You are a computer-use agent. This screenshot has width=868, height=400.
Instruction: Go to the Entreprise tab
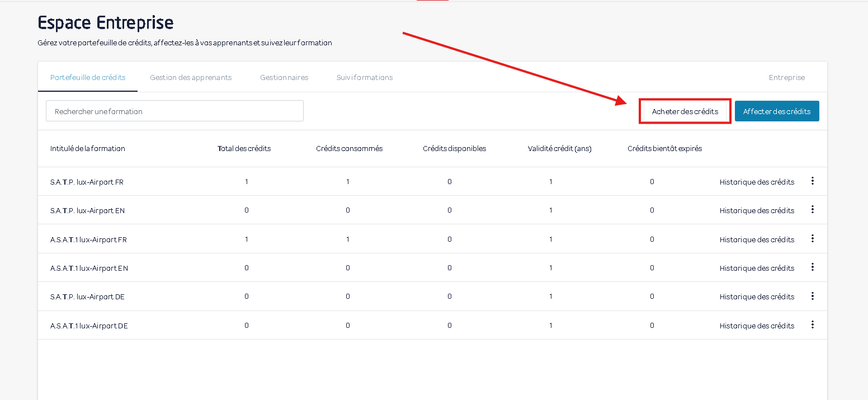[786, 78]
